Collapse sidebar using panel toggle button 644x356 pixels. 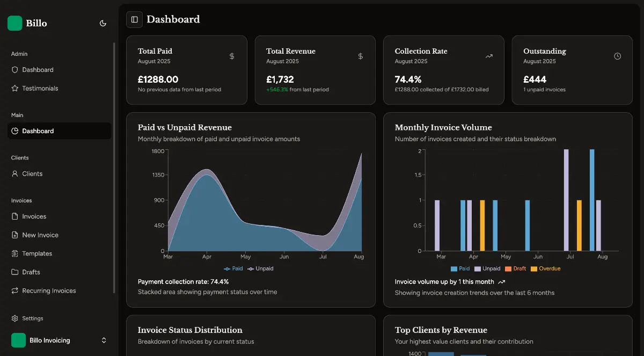pos(134,19)
